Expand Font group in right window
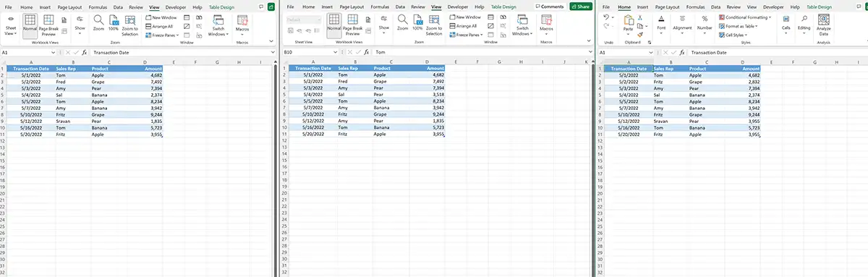Viewport: 868px width, 277px height. point(661,25)
